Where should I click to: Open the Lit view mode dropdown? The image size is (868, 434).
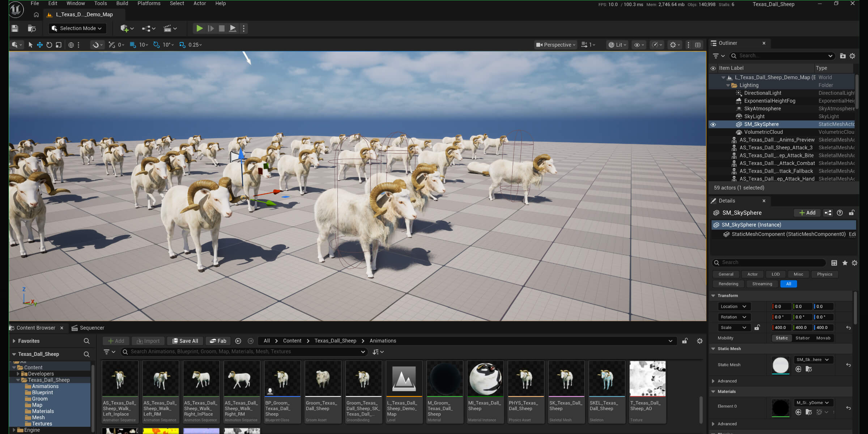(x=617, y=45)
